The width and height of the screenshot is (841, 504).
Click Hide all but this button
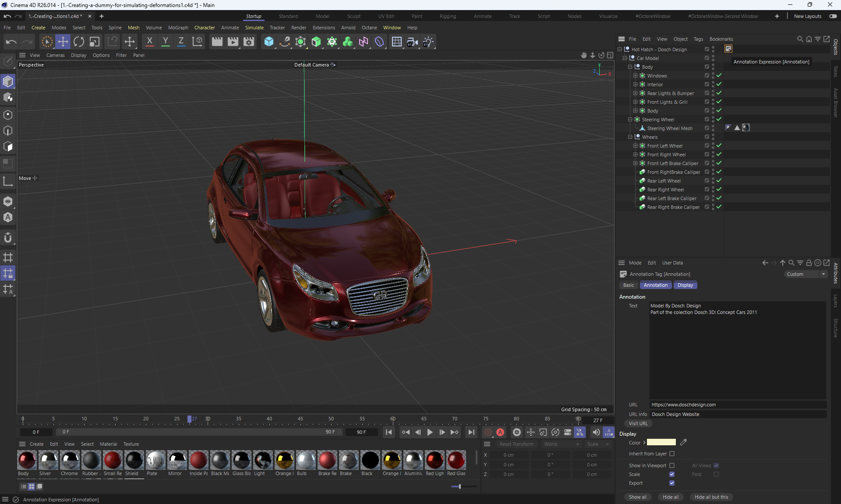[x=711, y=497]
